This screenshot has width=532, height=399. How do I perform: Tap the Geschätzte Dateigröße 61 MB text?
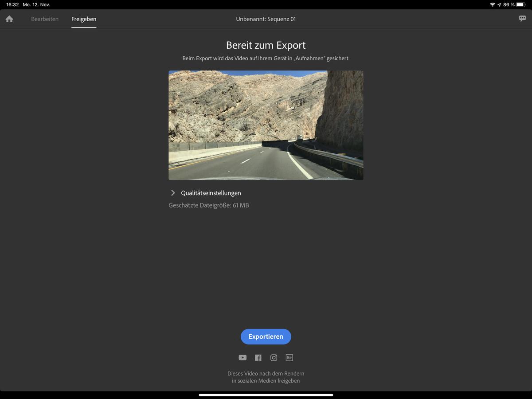click(209, 205)
